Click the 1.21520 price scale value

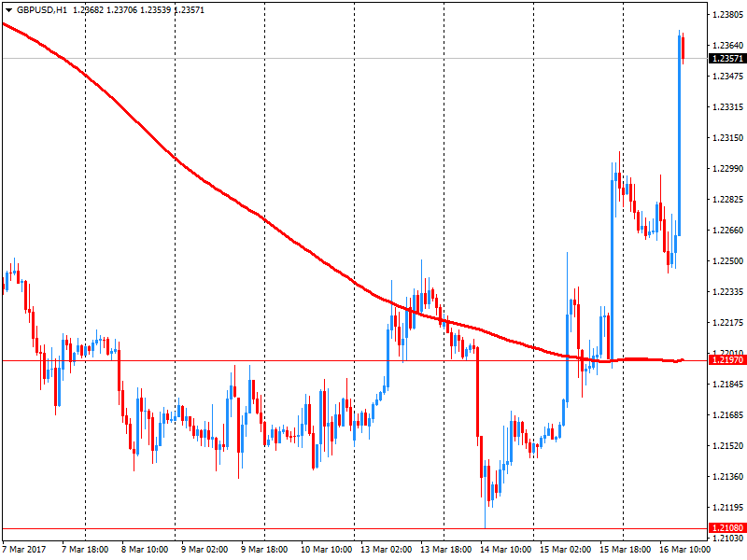point(727,446)
